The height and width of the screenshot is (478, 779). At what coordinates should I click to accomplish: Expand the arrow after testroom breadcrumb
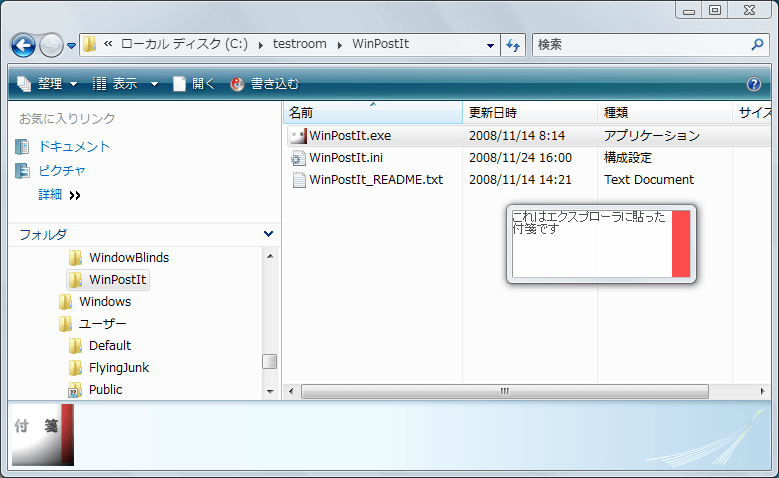point(340,45)
